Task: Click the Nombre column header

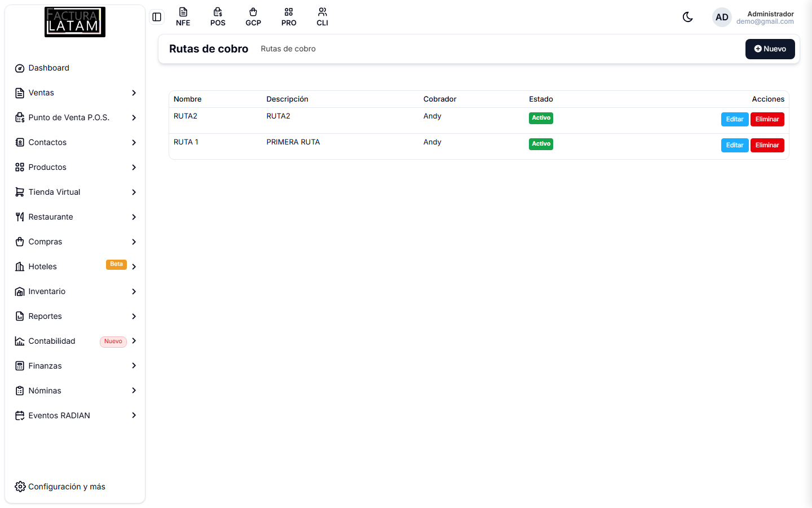Action: 188,99
